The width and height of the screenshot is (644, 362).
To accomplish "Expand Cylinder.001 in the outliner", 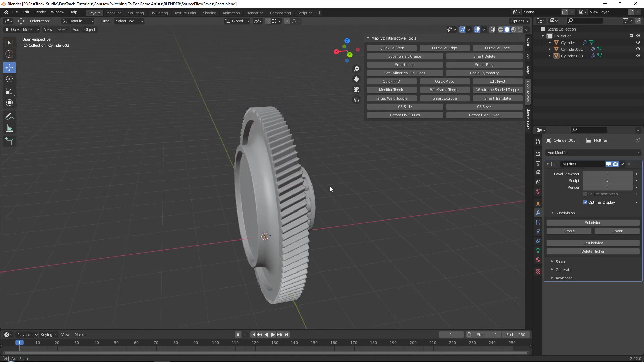I will (550, 49).
